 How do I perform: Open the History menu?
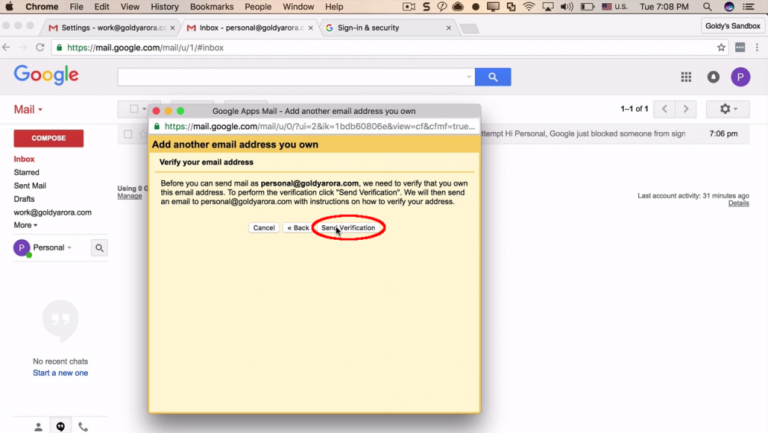click(x=165, y=7)
